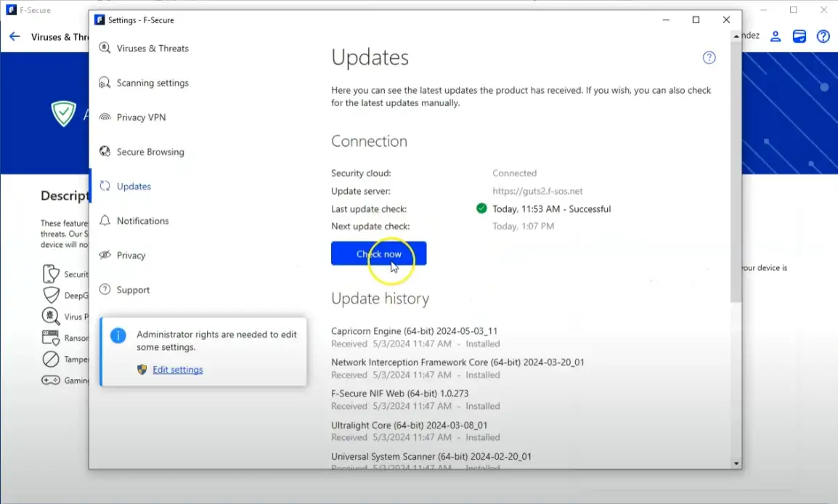This screenshot has width=838, height=504.
Task: Click the Secure Browsing globe icon
Action: [x=105, y=152]
